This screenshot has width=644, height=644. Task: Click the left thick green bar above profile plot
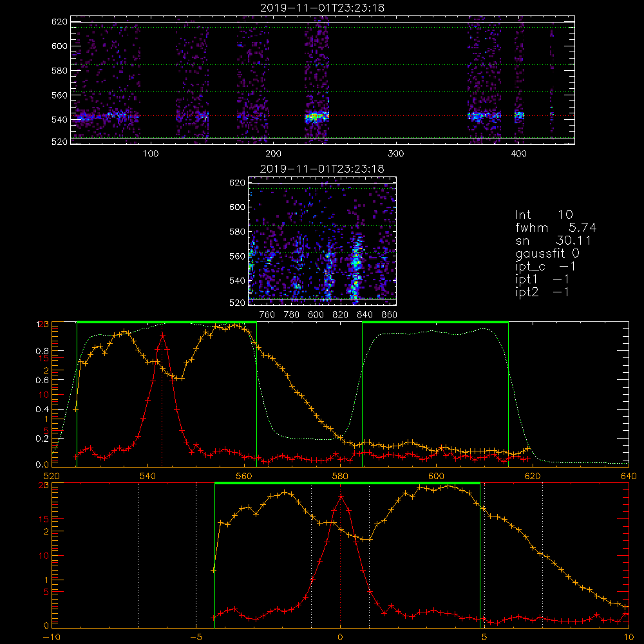point(167,322)
